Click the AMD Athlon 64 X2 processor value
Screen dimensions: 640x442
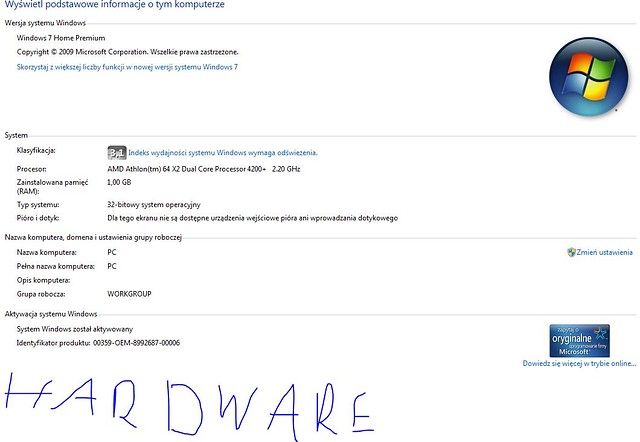coord(204,169)
